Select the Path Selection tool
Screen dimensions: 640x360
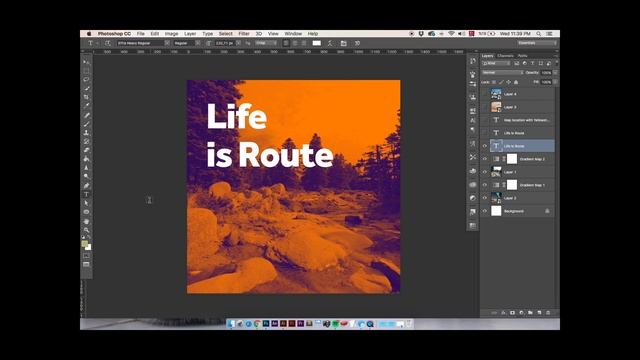[x=86, y=203]
